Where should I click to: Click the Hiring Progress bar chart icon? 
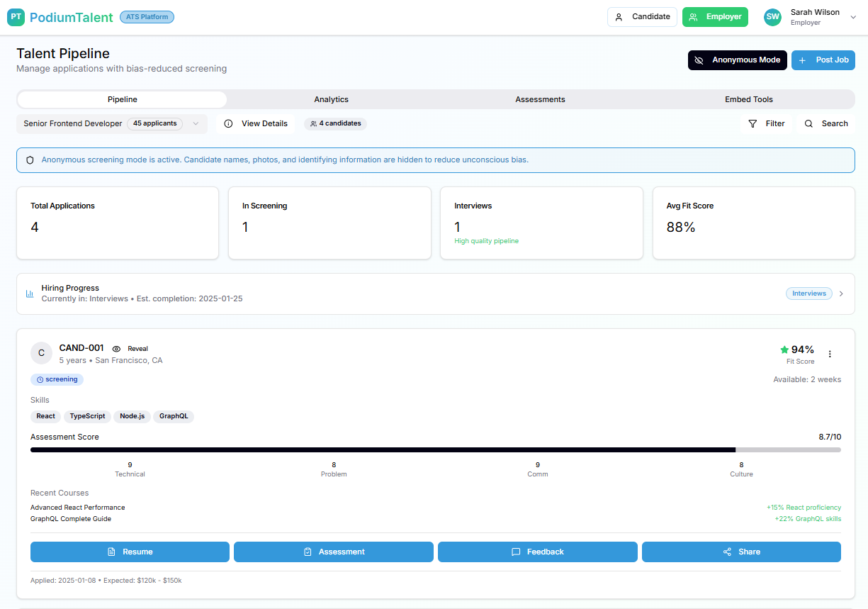(30, 294)
